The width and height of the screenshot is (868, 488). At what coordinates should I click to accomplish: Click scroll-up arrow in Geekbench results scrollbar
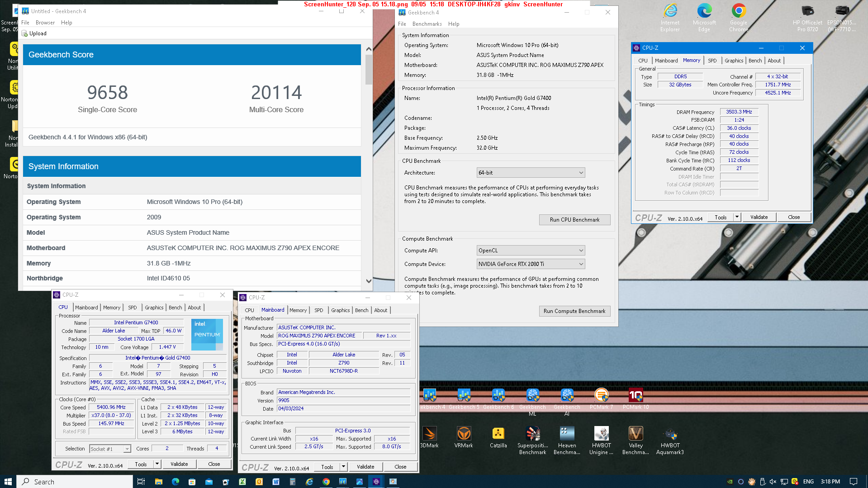click(369, 49)
